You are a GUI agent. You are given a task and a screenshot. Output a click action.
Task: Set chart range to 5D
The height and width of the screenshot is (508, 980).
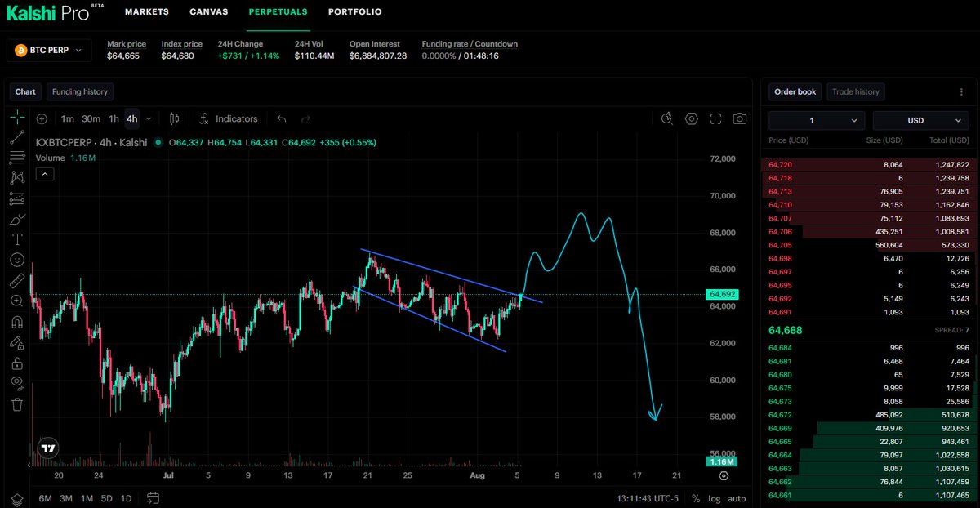click(x=107, y=498)
